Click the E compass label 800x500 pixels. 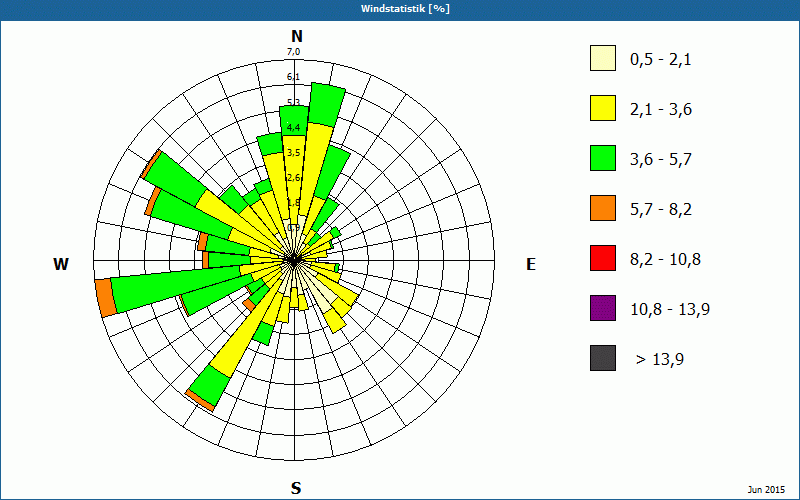[x=531, y=264]
